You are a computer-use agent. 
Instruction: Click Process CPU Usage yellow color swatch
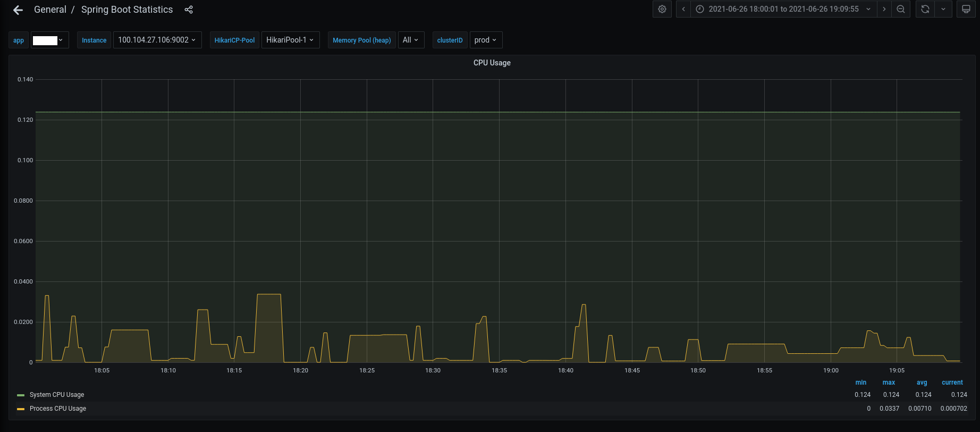point(21,409)
